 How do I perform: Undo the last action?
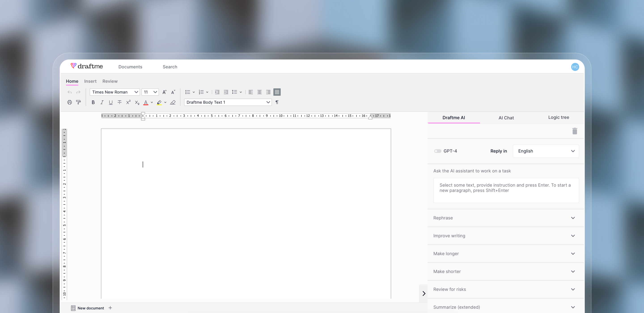coord(70,92)
